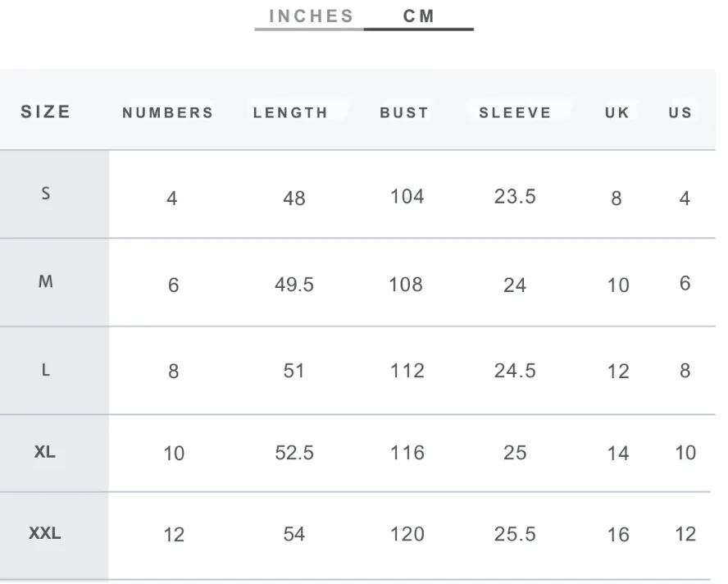Viewport: 728px width, 584px height.
Task: Click sleeve value 23.5 in S row
Action: pyautogui.click(x=515, y=197)
